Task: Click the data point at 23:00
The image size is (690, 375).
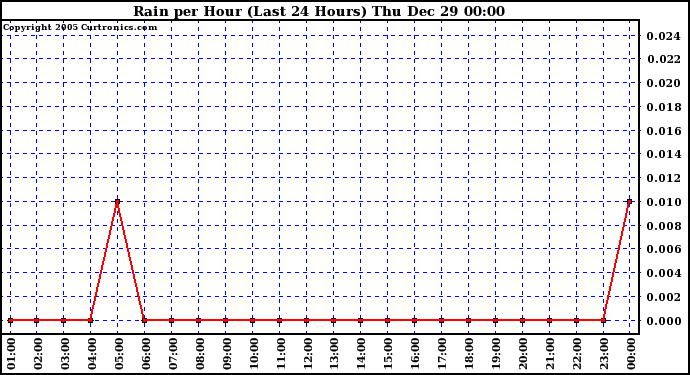Action: [603, 320]
